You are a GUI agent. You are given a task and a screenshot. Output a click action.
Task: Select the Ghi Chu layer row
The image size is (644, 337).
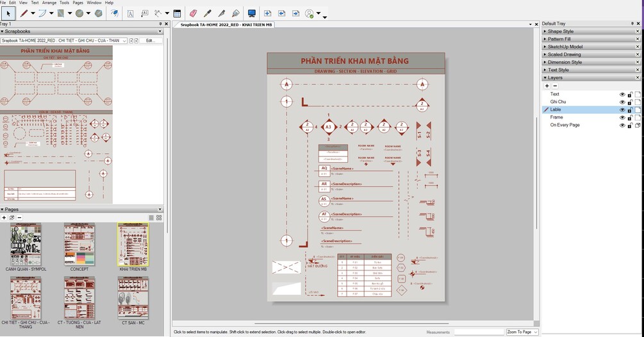point(591,102)
